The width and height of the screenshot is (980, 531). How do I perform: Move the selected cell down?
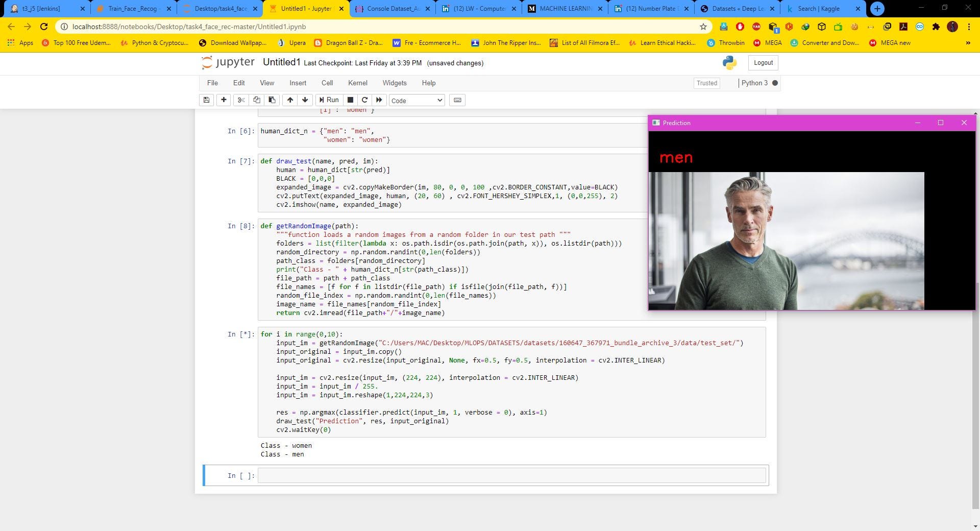pyautogui.click(x=305, y=100)
